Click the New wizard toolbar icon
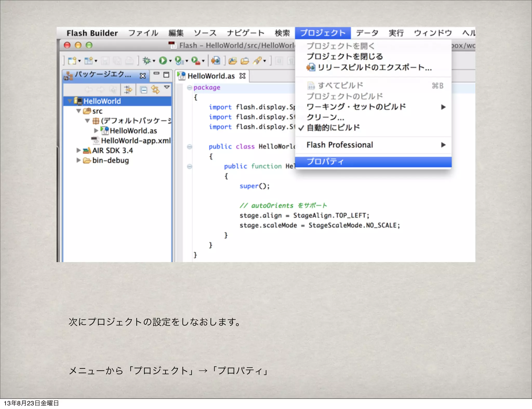Screen dimensions: 532x409 pyautogui.click(x=72, y=60)
